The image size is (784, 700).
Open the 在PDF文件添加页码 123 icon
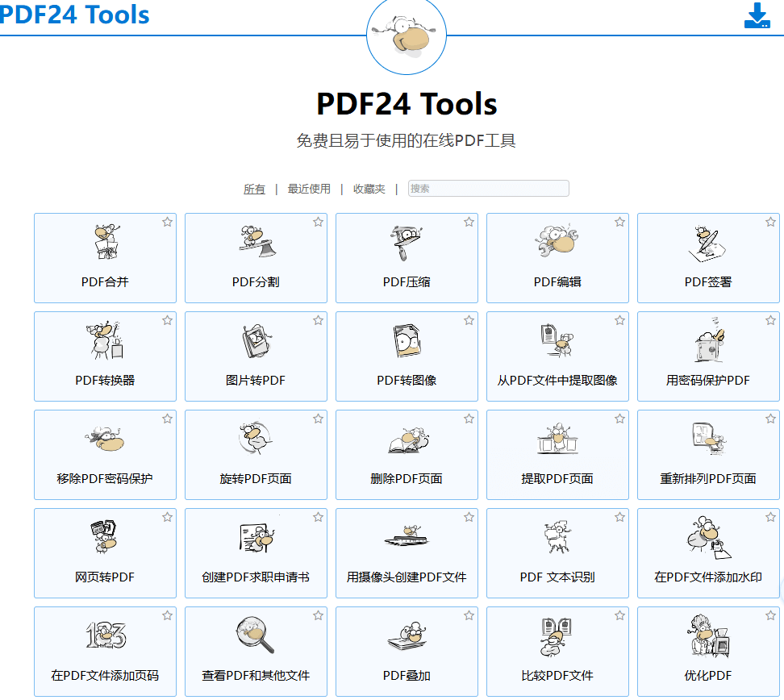[x=106, y=635]
